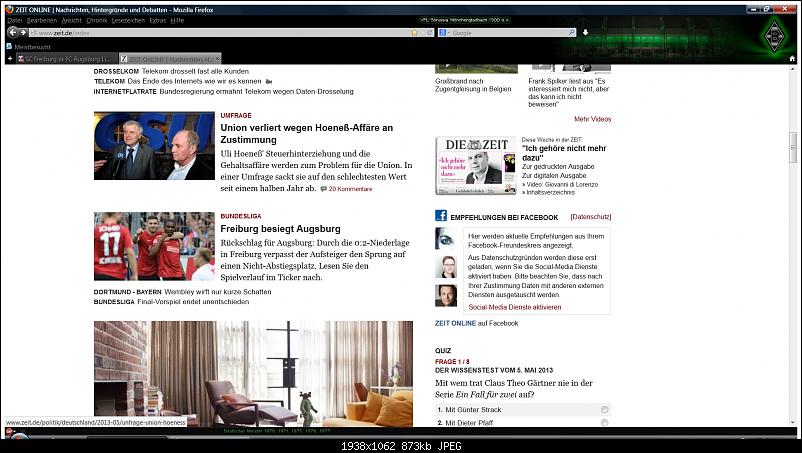Open the Datei menu
Image resolution: width=802 pixels, height=453 pixels.
tap(15, 20)
